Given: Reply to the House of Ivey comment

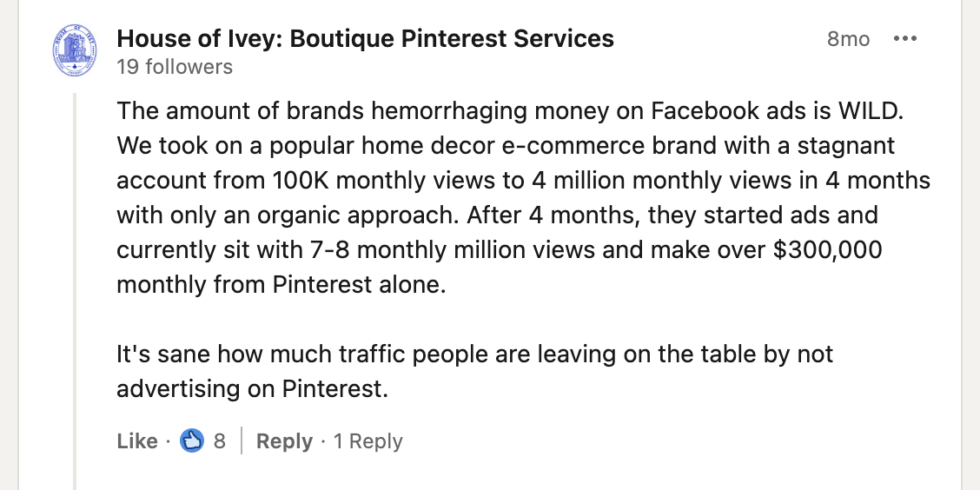Looking at the screenshot, I should (x=284, y=441).
